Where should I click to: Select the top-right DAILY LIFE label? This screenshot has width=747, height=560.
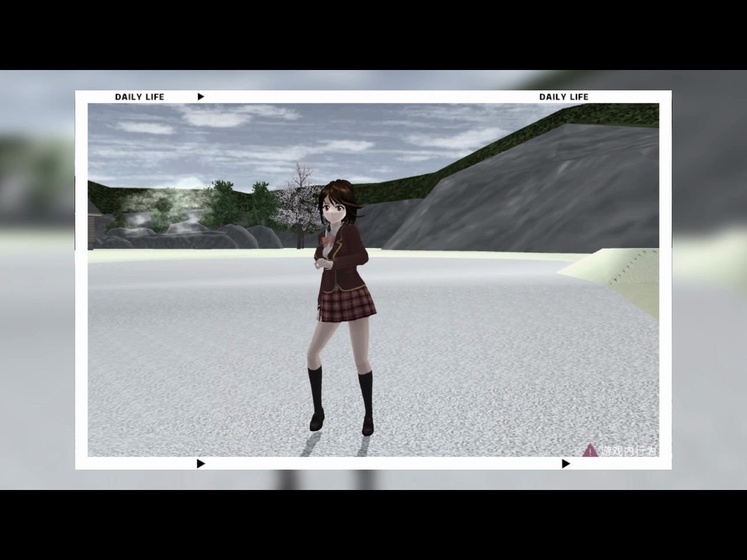point(564,97)
